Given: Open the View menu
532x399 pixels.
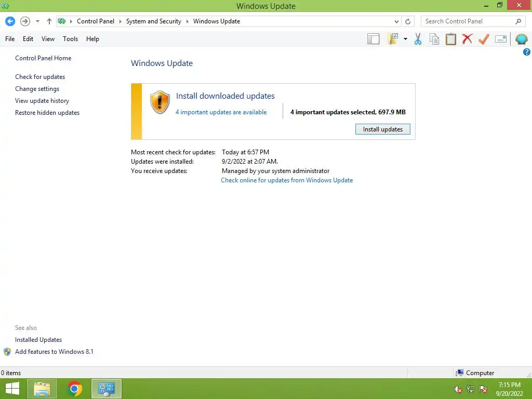Looking at the screenshot, I should pyautogui.click(x=48, y=39).
